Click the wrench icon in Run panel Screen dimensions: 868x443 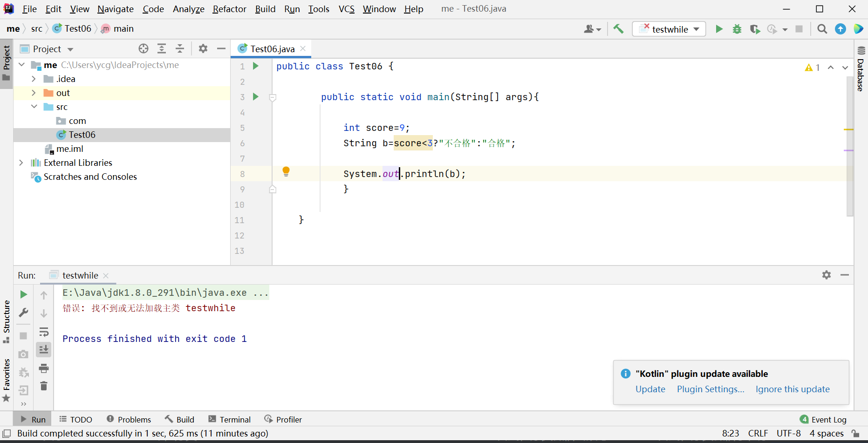click(x=23, y=313)
